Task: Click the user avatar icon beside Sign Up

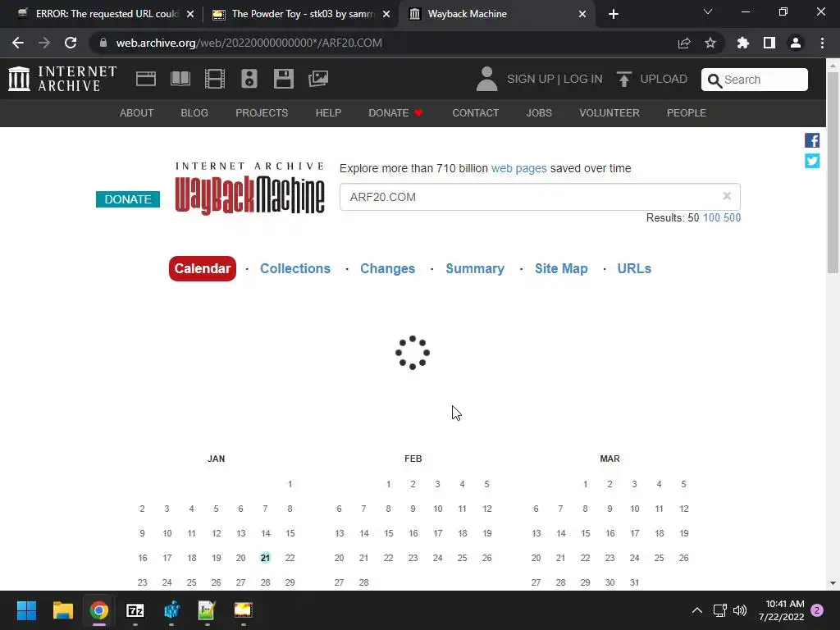Action: [486, 79]
